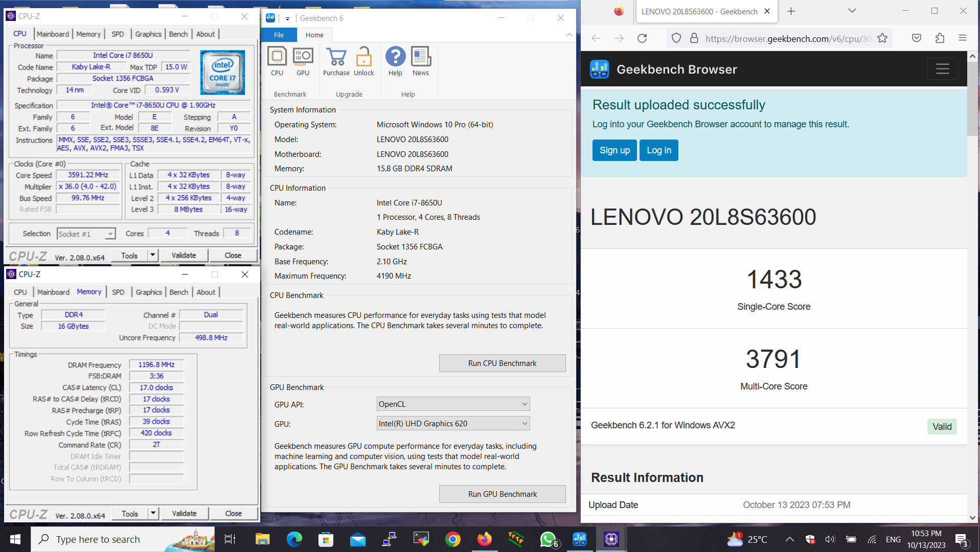The image size is (980, 552).
Task: Click Tools button in top CPU-Z window
Action: (129, 255)
